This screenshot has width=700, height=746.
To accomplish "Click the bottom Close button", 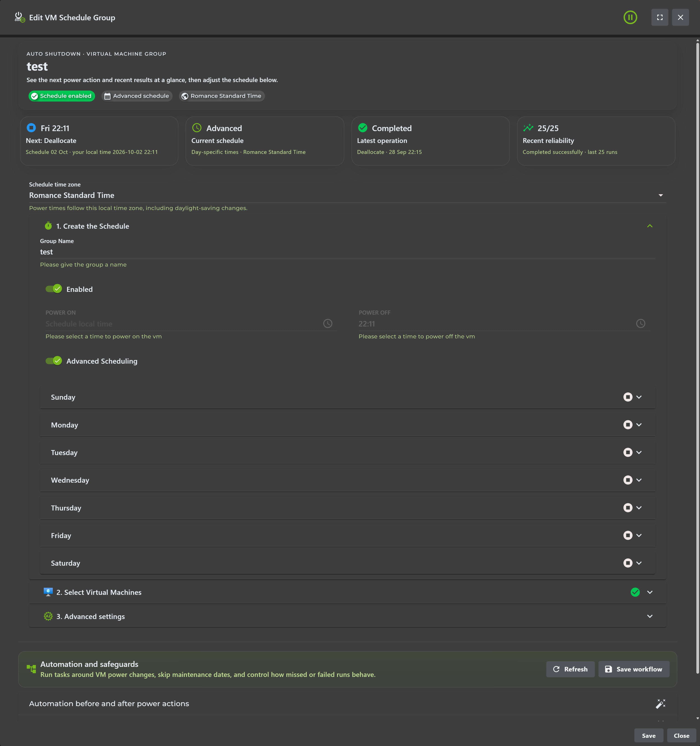I will (x=681, y=736).
